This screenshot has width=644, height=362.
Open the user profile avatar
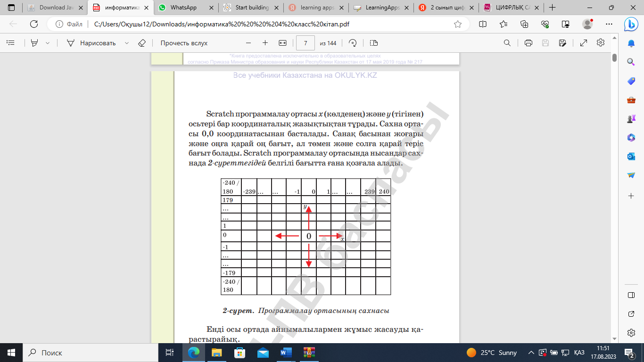pos(587,24)
